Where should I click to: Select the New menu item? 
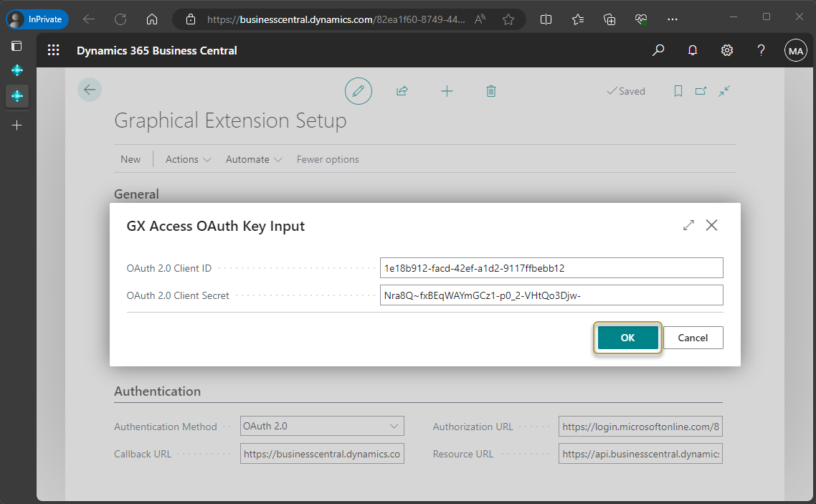(131, 158)
